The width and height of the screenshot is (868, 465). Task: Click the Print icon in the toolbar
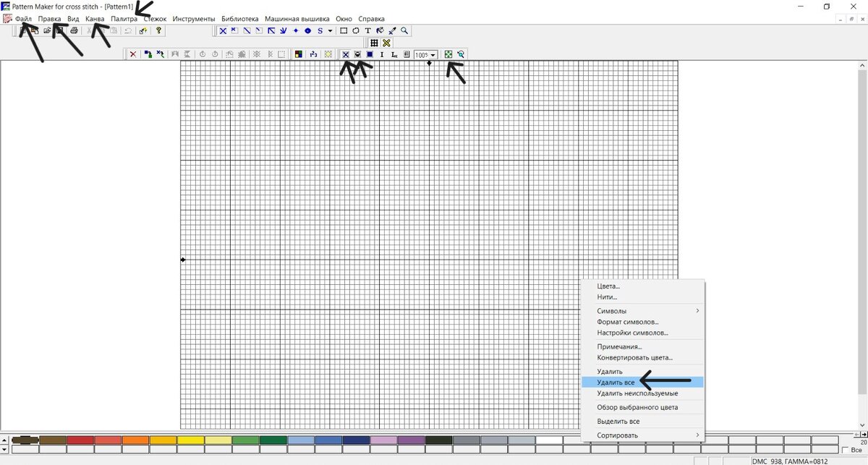74,31
